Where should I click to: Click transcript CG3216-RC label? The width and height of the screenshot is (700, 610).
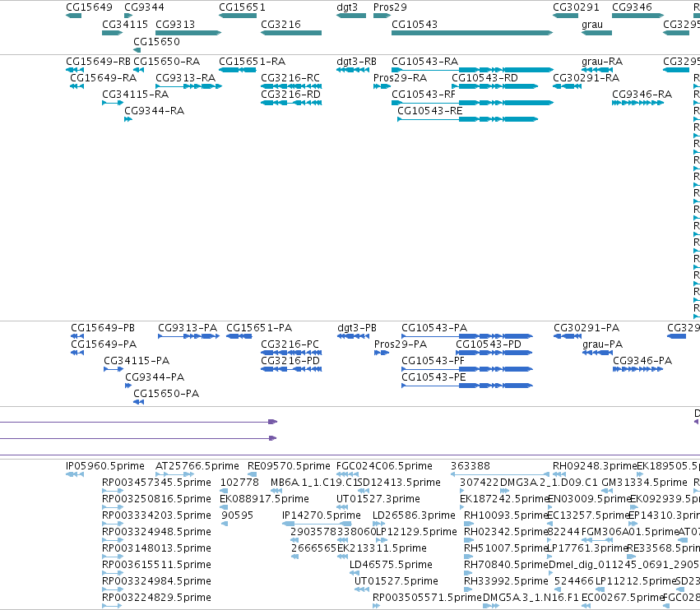pos(290,78)
